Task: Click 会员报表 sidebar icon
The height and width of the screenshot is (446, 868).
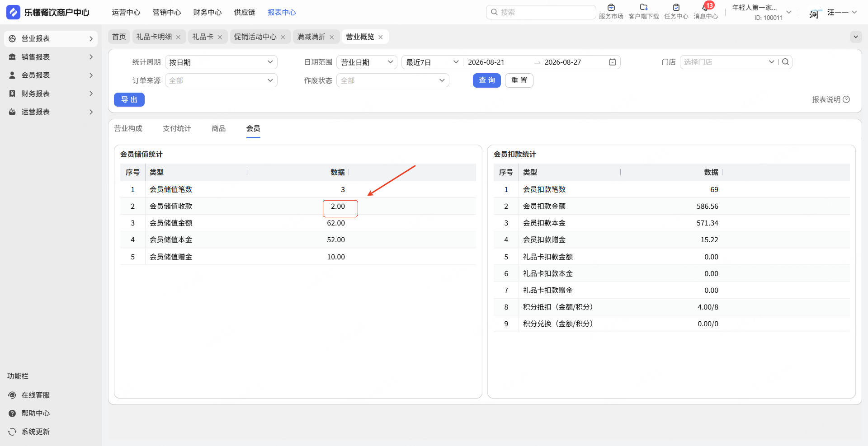Action: coord(12,75)
